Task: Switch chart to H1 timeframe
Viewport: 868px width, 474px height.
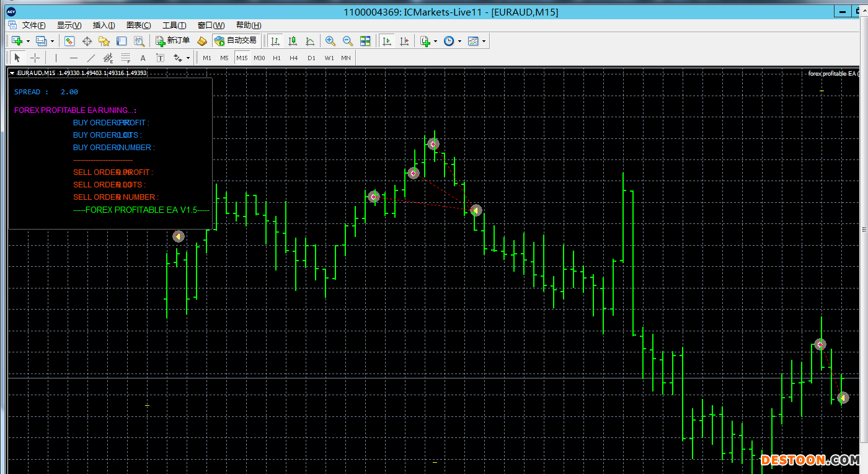Action: click(277, 58)
